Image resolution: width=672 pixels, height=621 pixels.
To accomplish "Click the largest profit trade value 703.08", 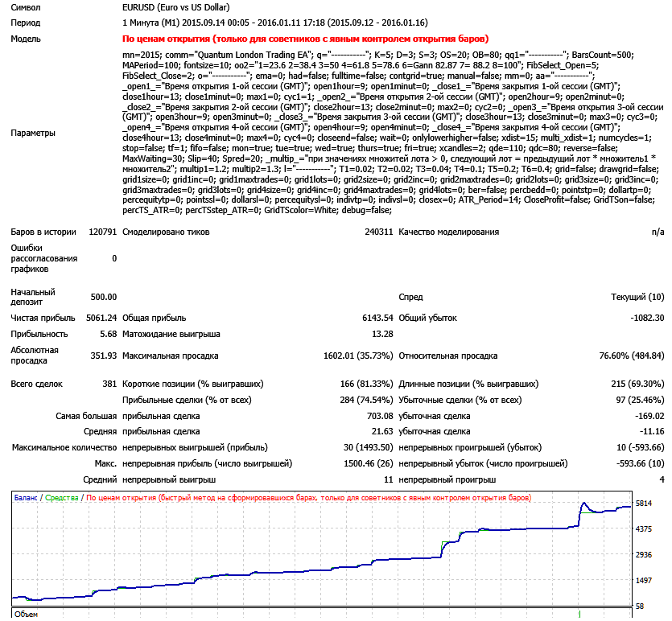I will 380,417.
